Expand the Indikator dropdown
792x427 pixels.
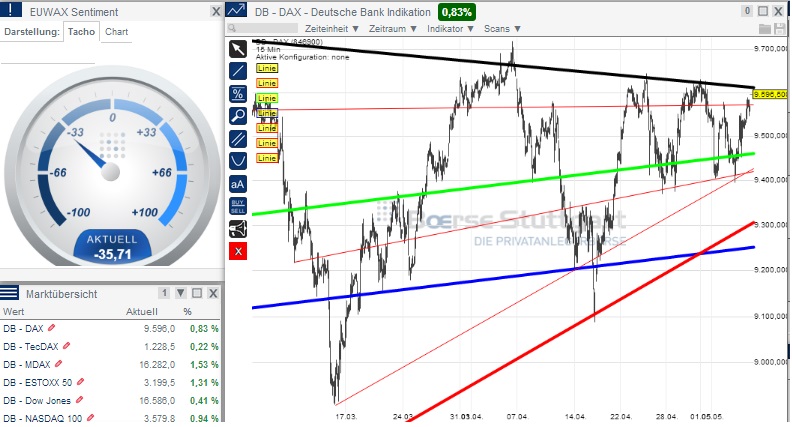coord(450,29)
